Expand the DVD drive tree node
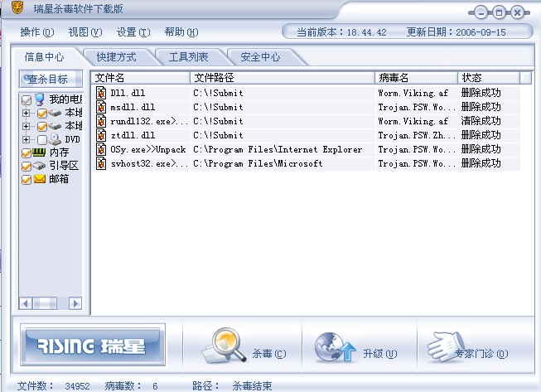This screenshot has width=541, height=392. [26, 139]
